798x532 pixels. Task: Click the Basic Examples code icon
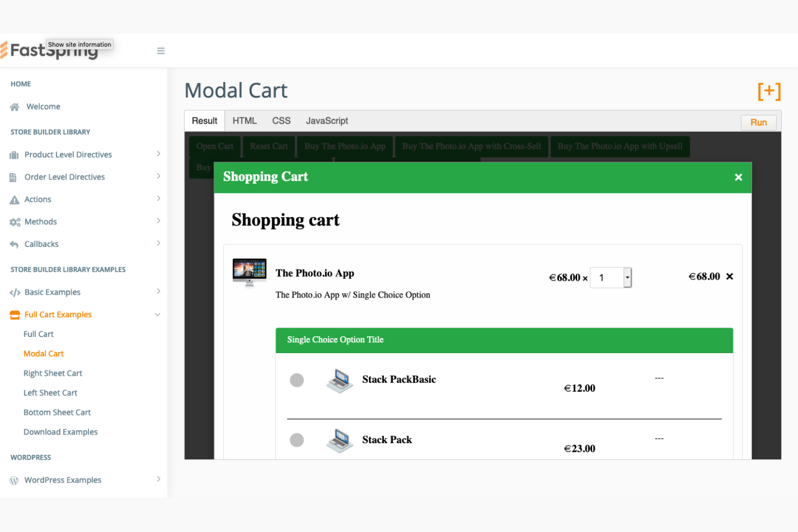(15, 293)
